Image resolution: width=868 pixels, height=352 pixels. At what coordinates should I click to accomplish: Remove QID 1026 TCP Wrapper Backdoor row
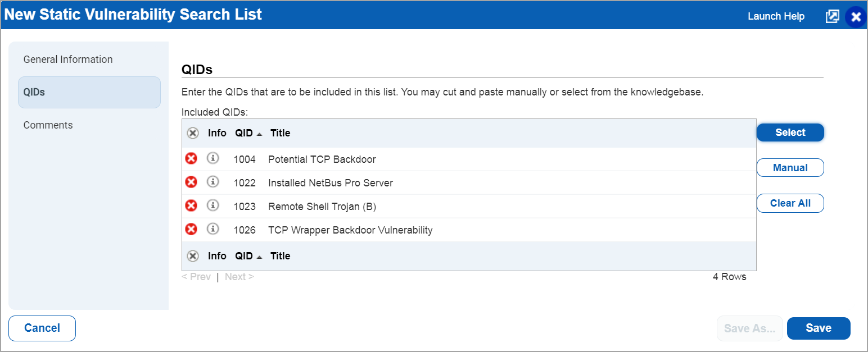[x=191, y=230]
